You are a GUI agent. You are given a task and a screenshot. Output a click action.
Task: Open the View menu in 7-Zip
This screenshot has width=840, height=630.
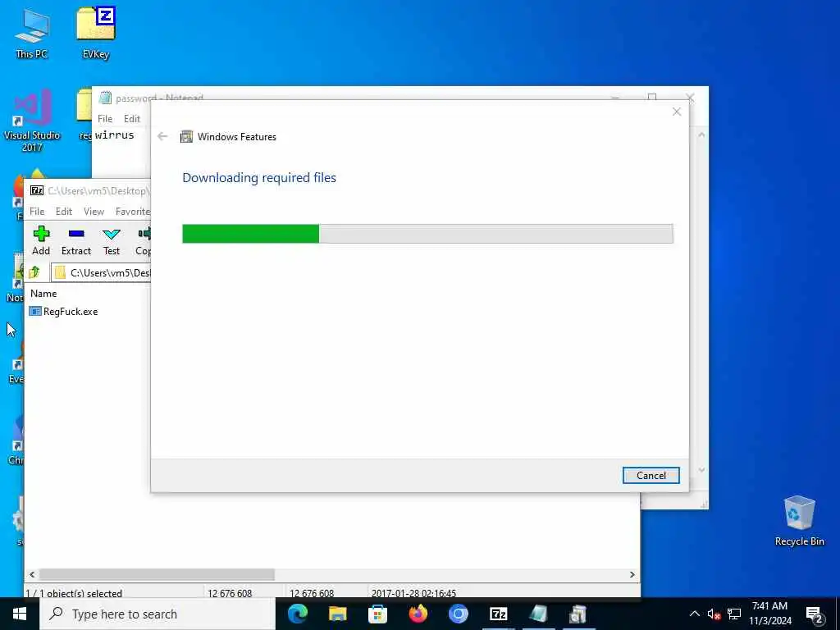click(x=94, y=212)
